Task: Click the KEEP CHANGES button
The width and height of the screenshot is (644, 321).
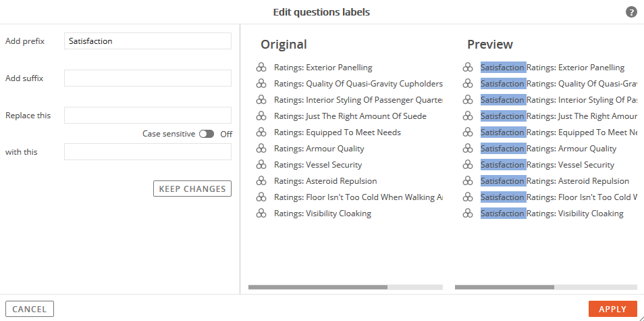Action: tap(192, 189)
